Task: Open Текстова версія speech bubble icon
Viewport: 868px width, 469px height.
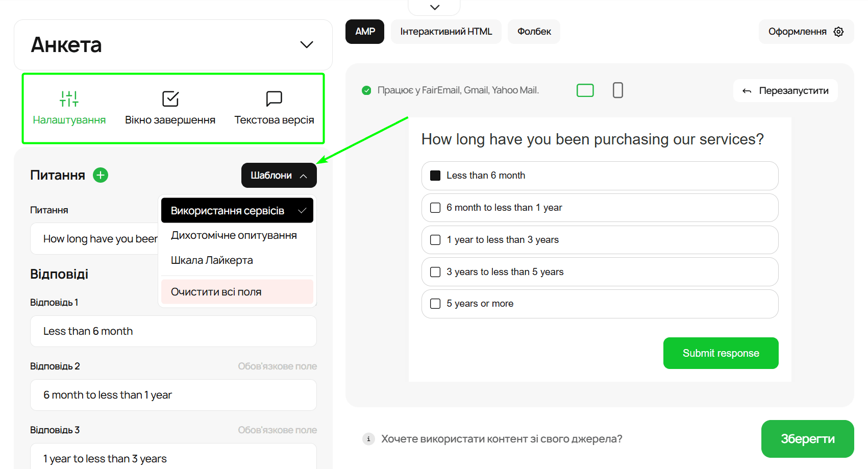Action: coord(274,98)
